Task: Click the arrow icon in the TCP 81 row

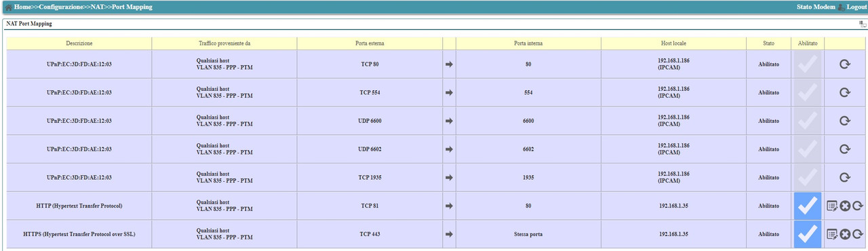Action: (x=449, y=206)
